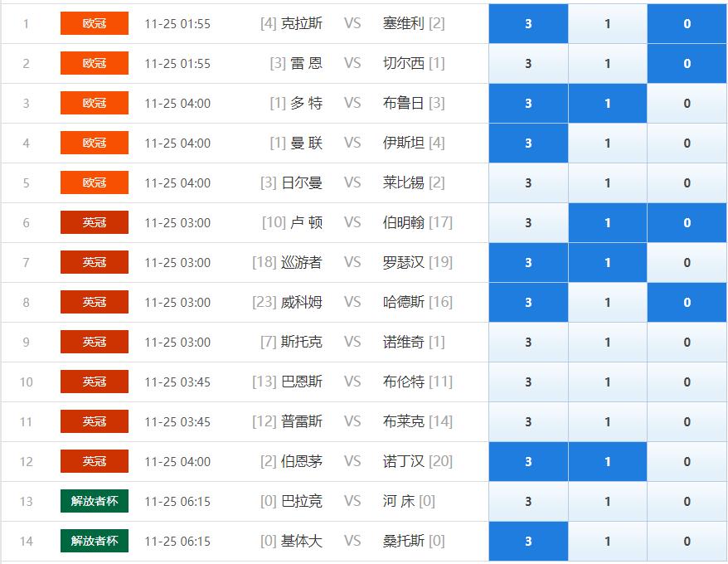The image size is (728, 564).
Task: Click the 英冠 league tag in row 6
Action: coord(95,222)
